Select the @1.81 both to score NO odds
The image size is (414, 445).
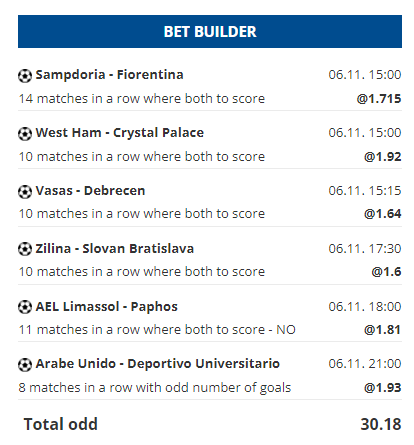[x=383, y=330]
